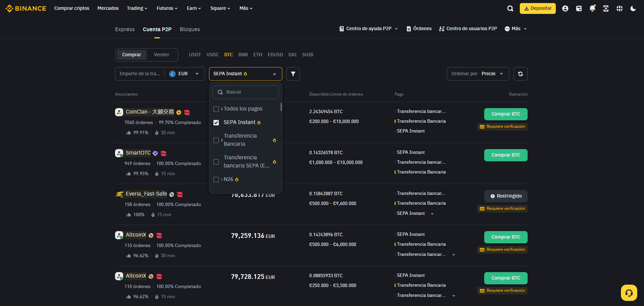
Task: Open the download app icon
Action: pos(606,8)
